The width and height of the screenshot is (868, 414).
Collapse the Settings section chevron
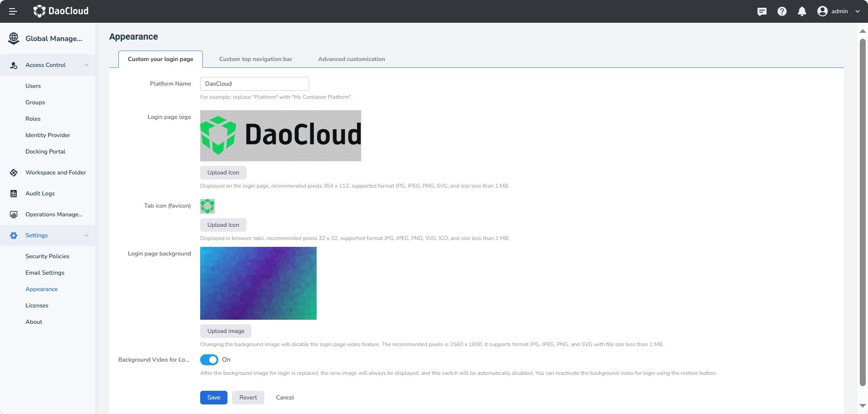pos(86,235)
